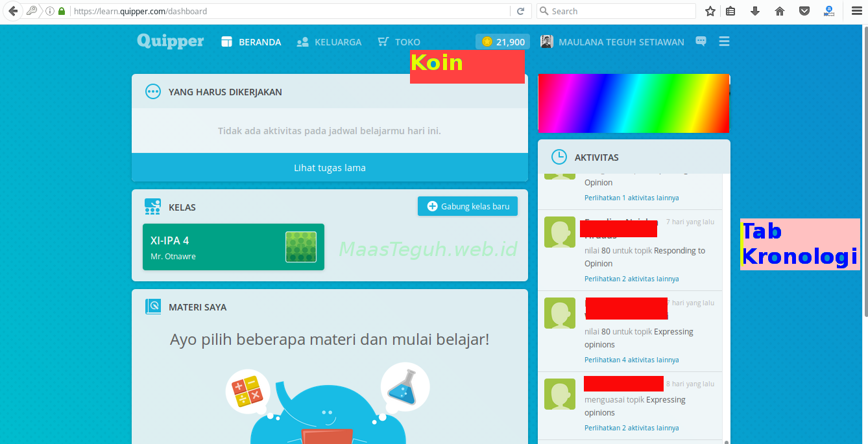The height and width of the screenshot is (444, 868).
Task: Open the Beranda tab
Action: coord(251,41)
